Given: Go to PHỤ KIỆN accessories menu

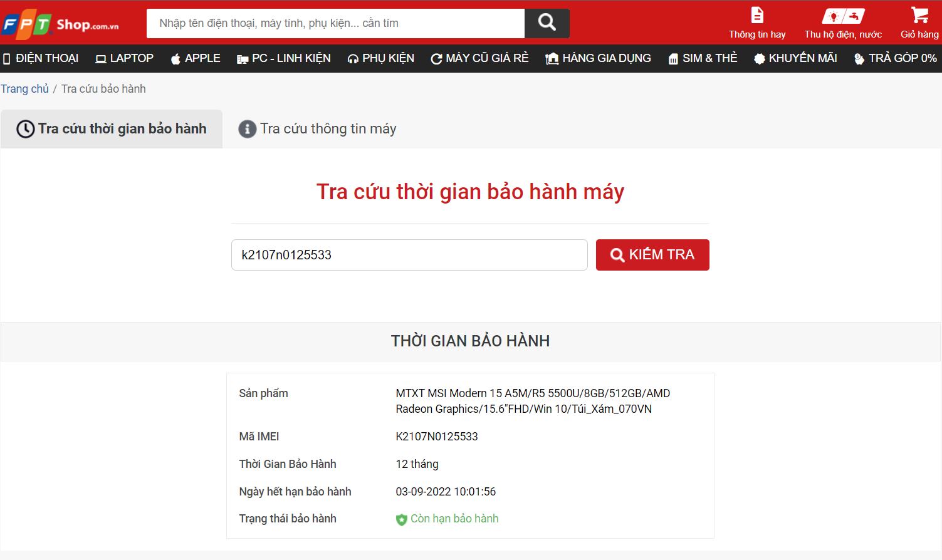Looking at the screenshot, I should click(x=381, y=58).
